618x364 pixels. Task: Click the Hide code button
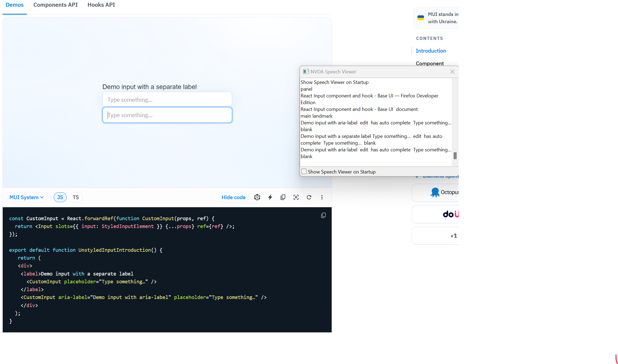tap(233, 197)
